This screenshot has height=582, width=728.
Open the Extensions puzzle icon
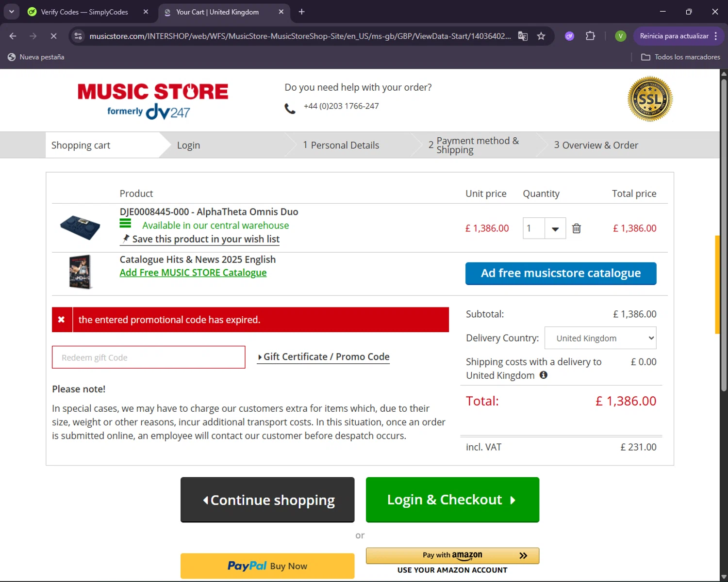(590, 36)
